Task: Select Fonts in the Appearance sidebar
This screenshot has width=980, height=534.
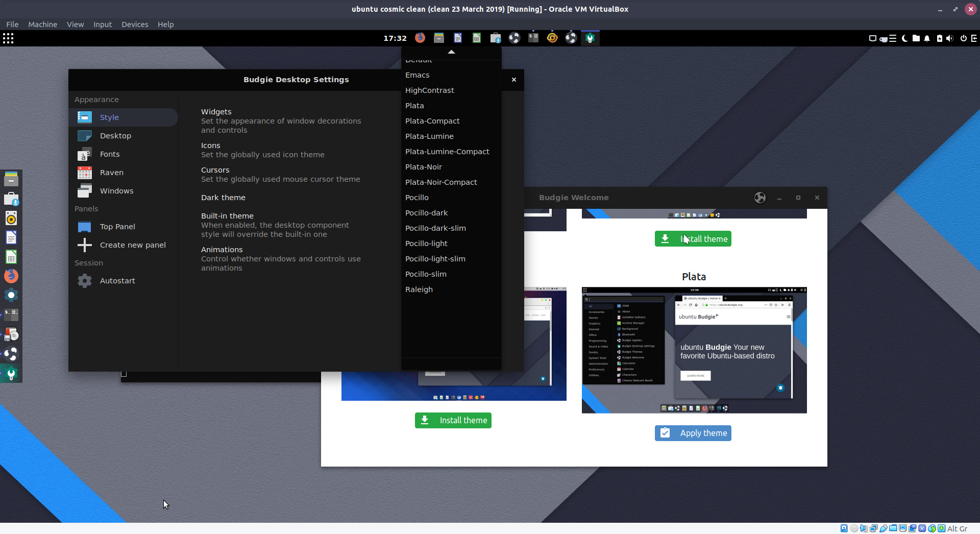Action: click(110, 154)
